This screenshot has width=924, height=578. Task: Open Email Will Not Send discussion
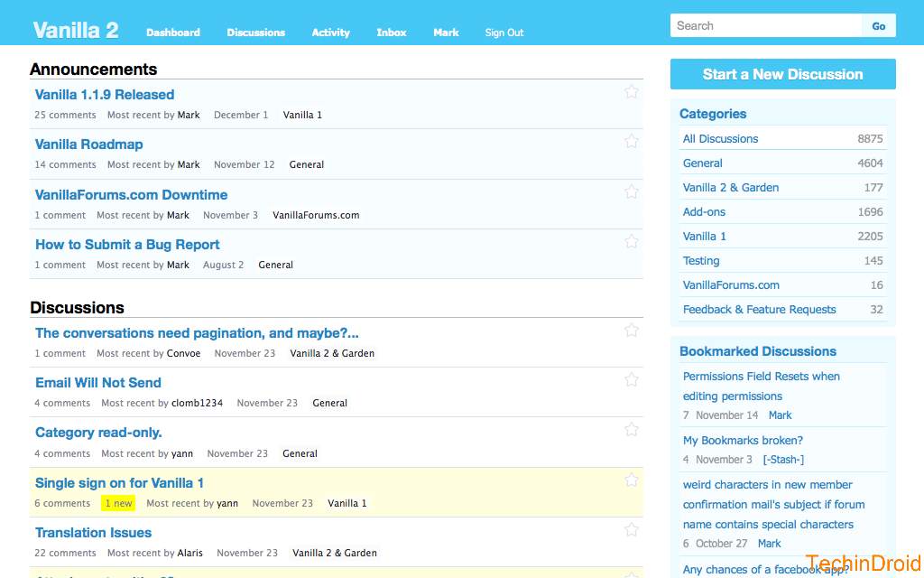[x=97, y=383]
